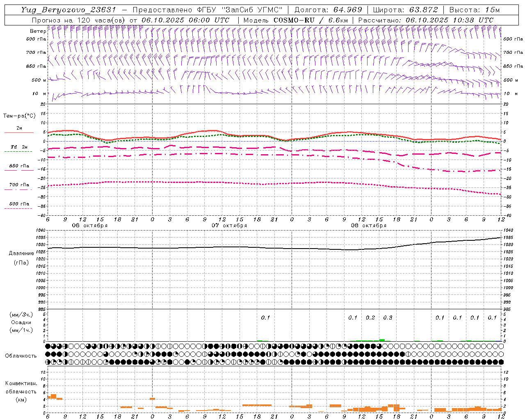Image resolution: width=525 pixels, height=420 pixels.
Task: Click the model label COSMO-RU / 6.6км
Action: point(311,20)
